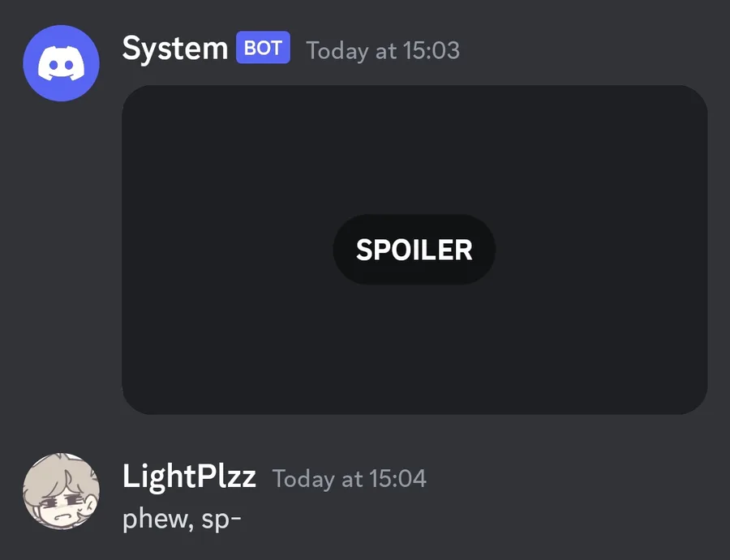This screenshot has width=730, height=560.
Task: Click the "Today at 15:03" timestamp
Action: tap(383, 51)
